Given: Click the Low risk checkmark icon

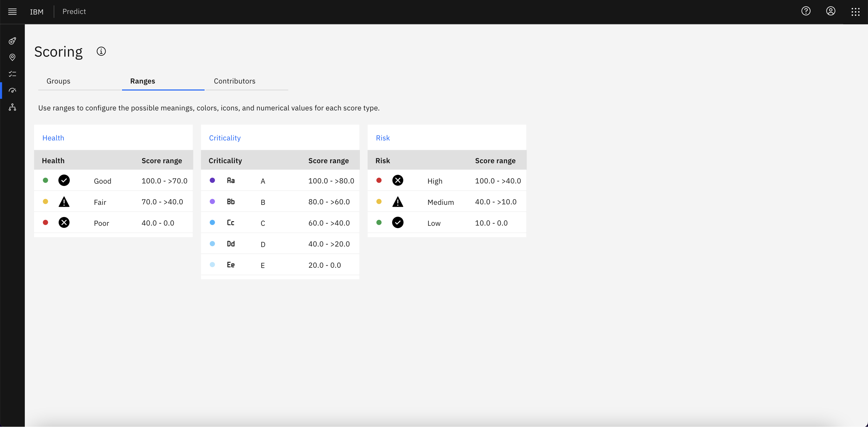Looking at the screenshot, I should tap(397, 222).
